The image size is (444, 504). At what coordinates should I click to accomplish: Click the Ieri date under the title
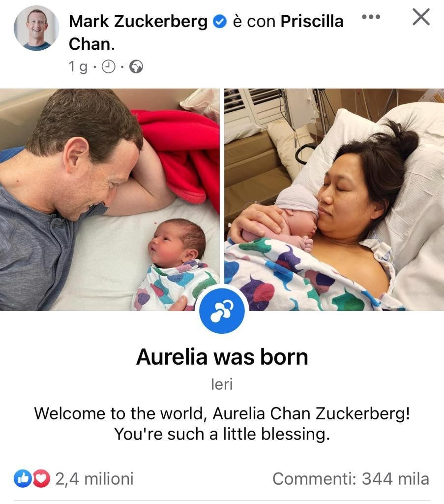(222, 384)
